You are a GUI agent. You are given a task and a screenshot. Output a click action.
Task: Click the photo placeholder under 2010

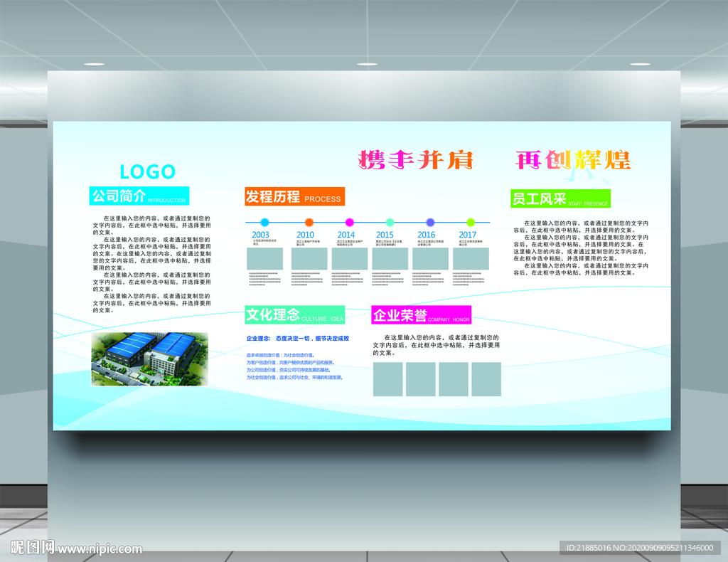click(309, 259)
